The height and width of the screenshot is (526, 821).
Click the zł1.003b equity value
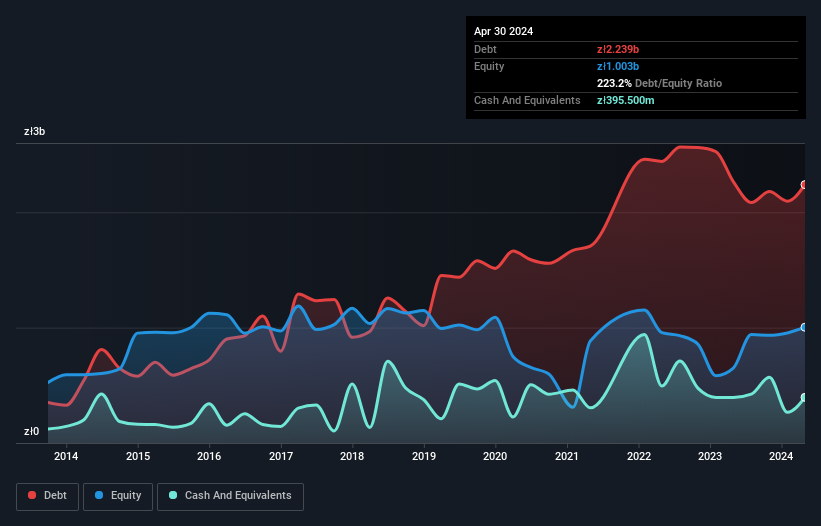click(x=618, y=66)
